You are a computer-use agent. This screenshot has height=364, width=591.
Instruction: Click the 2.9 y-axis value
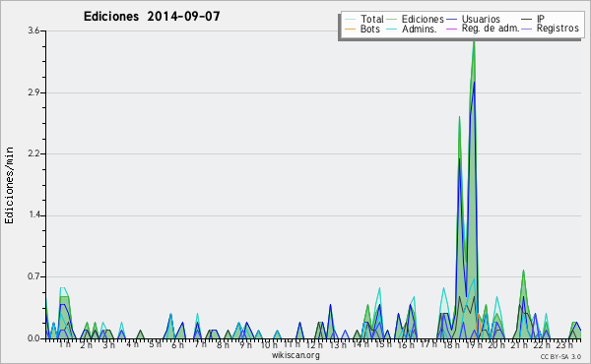[33, 92]
